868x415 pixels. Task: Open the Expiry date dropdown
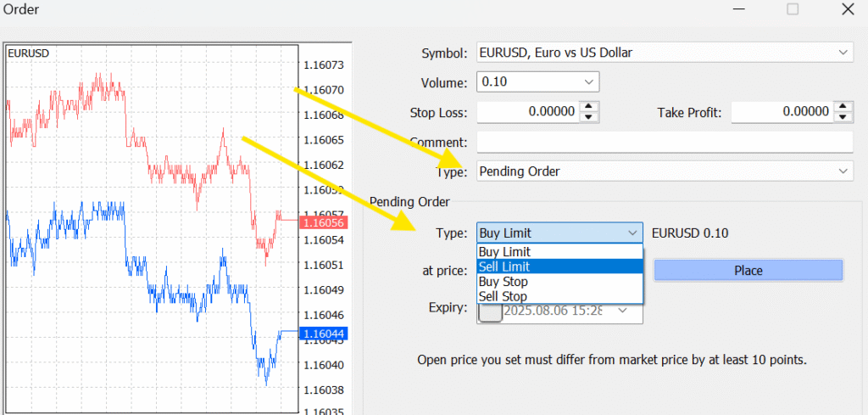(x=623, y=311)
